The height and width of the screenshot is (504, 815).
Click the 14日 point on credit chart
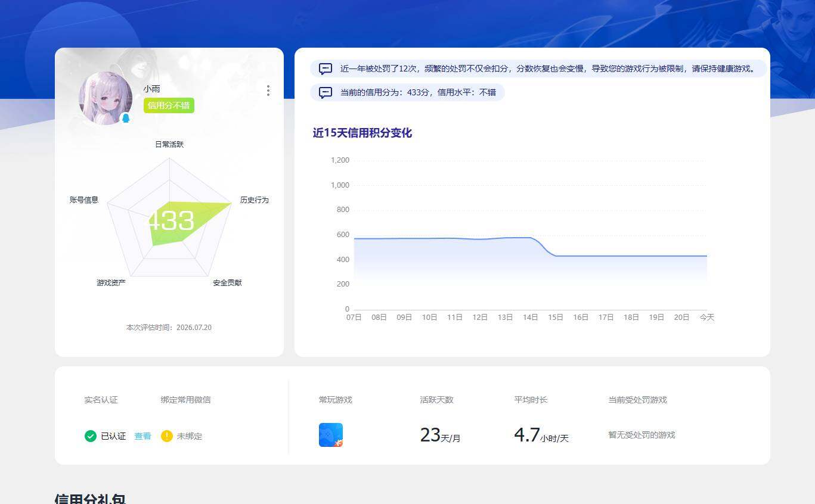tap(531, 238)
